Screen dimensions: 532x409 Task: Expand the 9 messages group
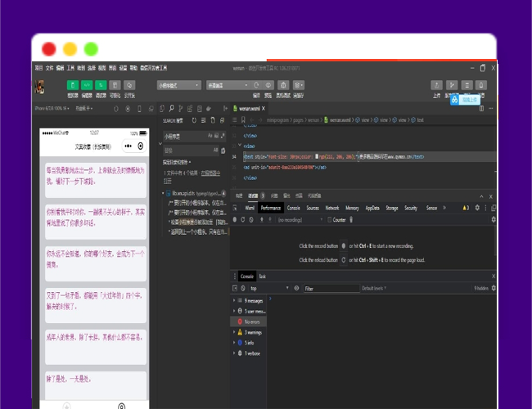233,301
